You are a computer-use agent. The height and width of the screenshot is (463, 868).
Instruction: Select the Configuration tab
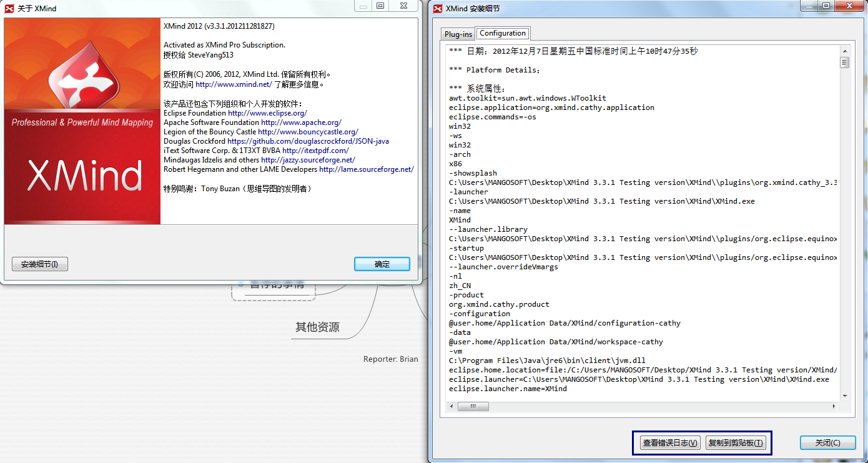[503, 33]
